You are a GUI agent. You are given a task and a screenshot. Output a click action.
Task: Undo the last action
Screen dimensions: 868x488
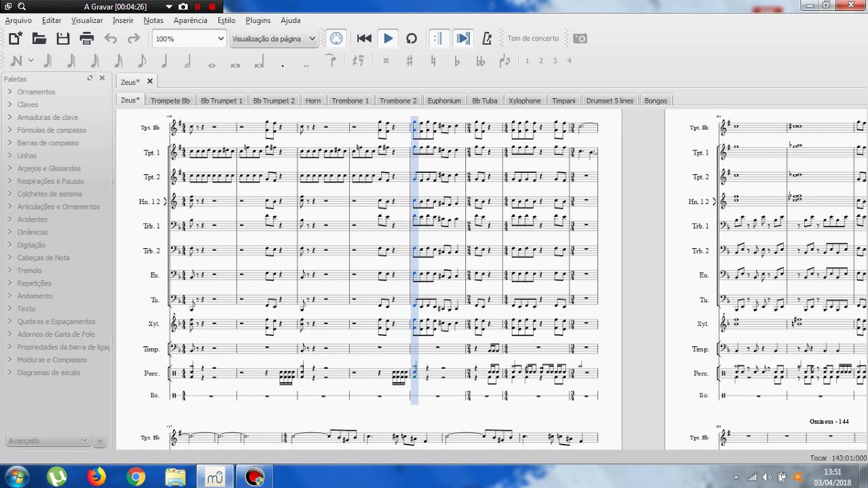(111, 39)
